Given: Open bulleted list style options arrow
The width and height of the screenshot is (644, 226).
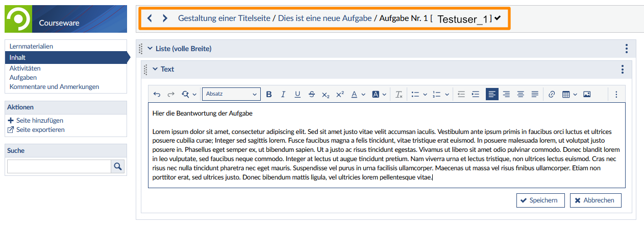Looking at the screenshot, I should coord(425,95).
